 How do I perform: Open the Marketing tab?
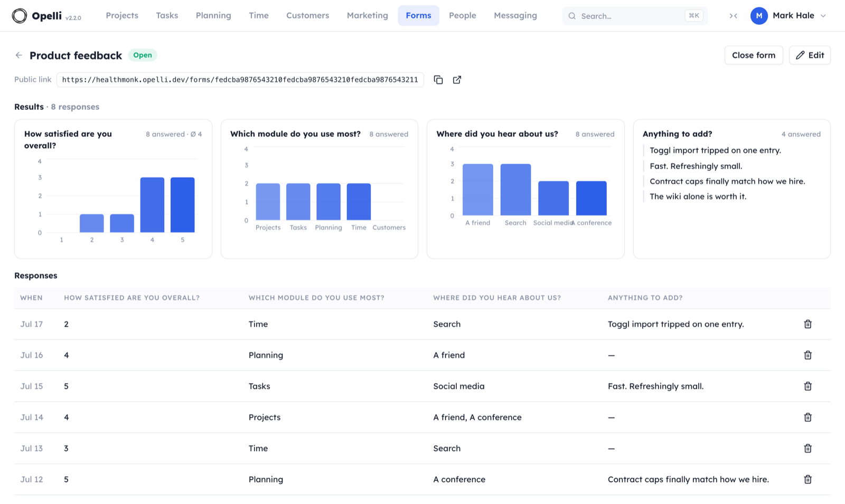coord(368,16)
